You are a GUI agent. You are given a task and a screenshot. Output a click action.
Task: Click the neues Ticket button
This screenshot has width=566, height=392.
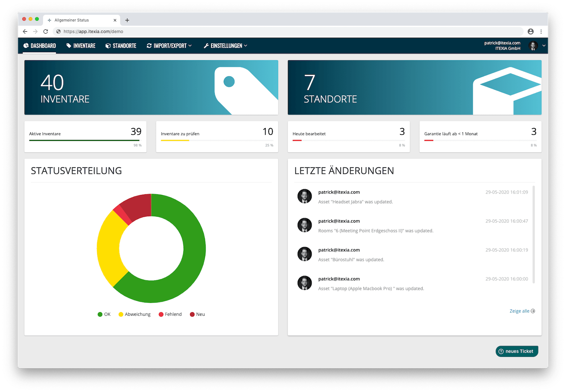[517, 351]
